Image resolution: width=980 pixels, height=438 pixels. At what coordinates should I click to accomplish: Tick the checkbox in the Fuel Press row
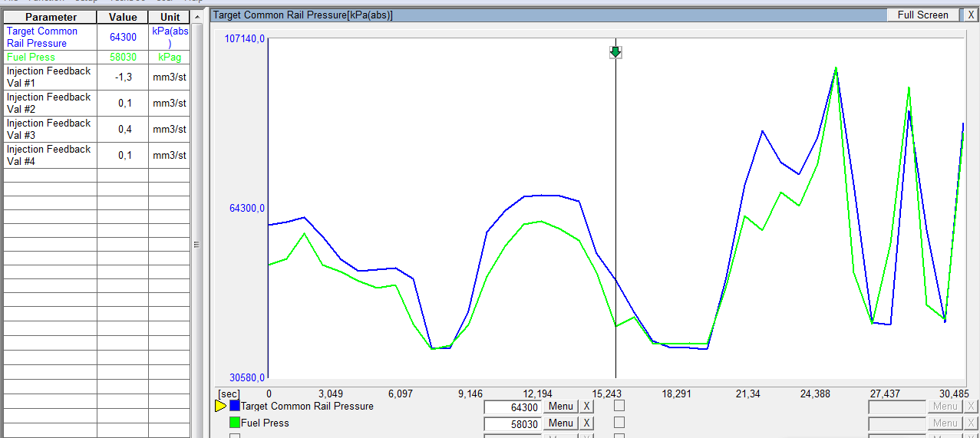tap(619, 423)
